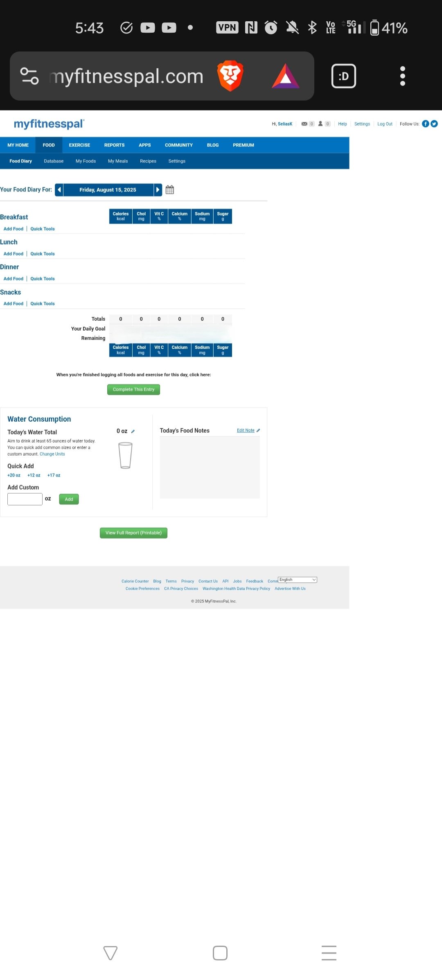Click View Full Report (Printable) button
Screen dimensions: 442x980
click(x=133, y=533)
